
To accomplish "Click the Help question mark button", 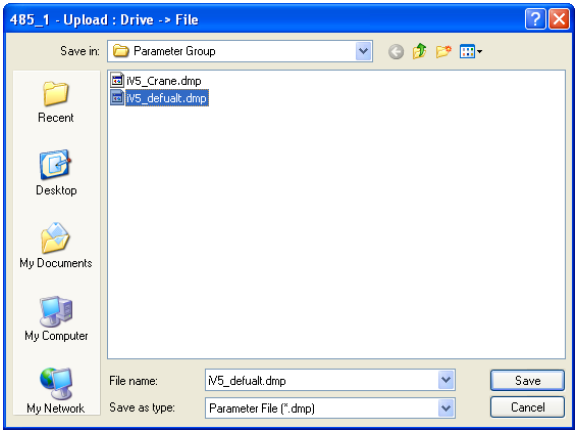I will pyautogui.click(x=535, y=19).
